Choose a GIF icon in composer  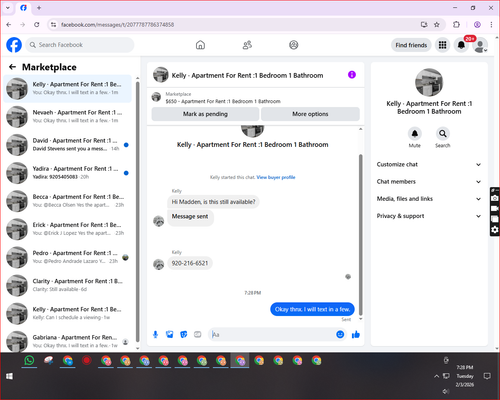[x=198, y=334]
